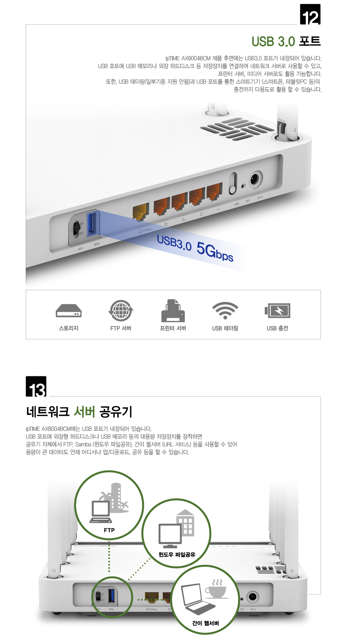
Task: Select the USB tethering Wi-Fi icon
Action: coord(225,311)
